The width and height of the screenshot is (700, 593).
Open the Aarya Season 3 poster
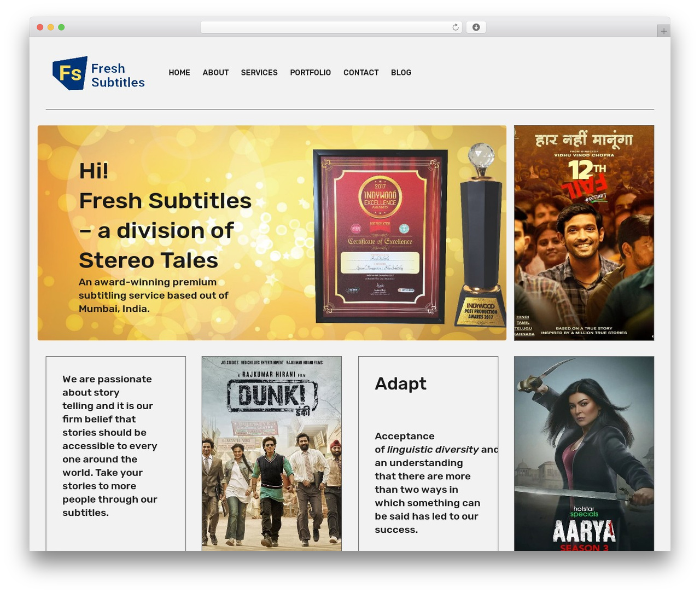click(584, 454)
